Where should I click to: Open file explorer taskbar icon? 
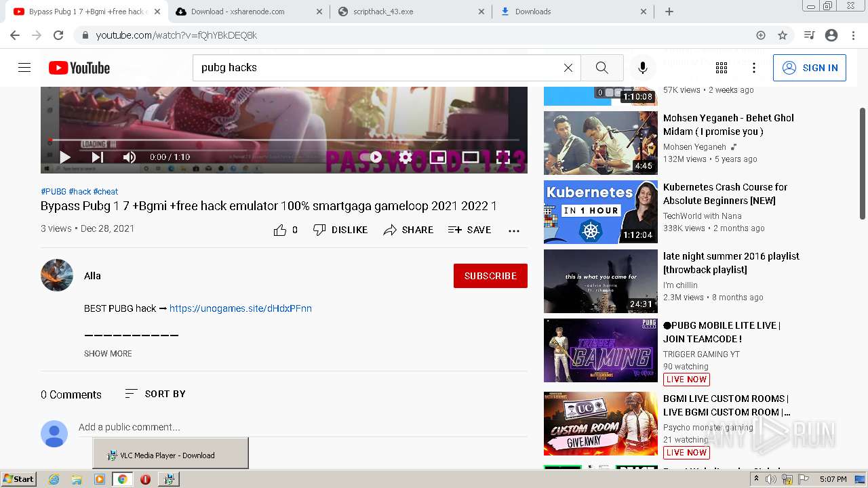coord(77,479)
